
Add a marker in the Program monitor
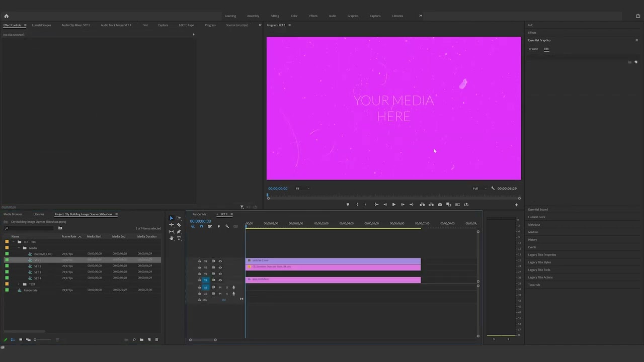tap(347, 205)
